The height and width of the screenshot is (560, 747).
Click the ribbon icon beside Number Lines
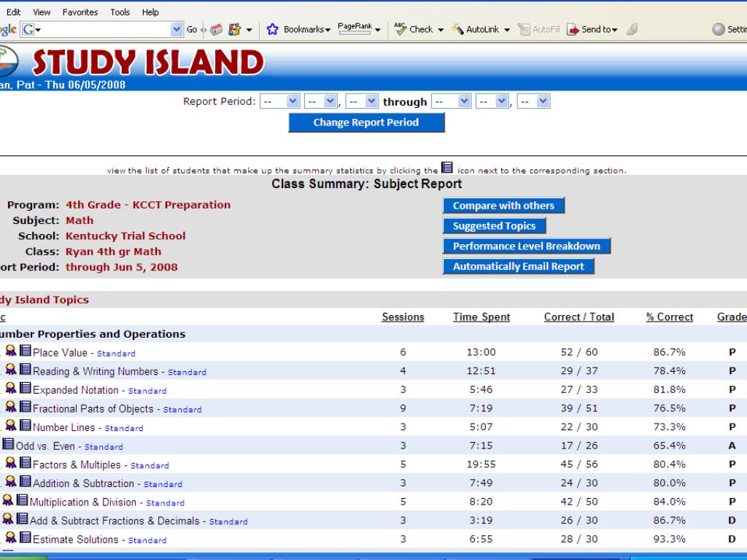click(10, 426)
